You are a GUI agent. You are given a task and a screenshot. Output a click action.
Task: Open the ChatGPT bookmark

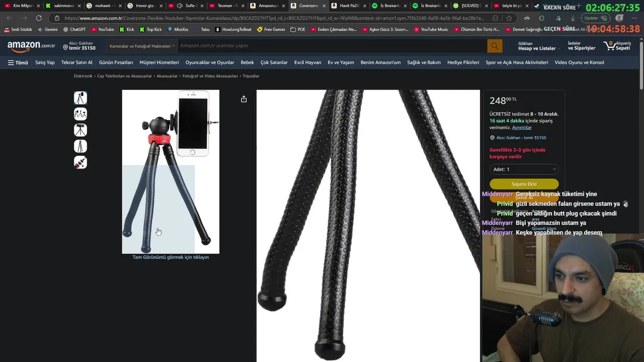click(74, 30)
